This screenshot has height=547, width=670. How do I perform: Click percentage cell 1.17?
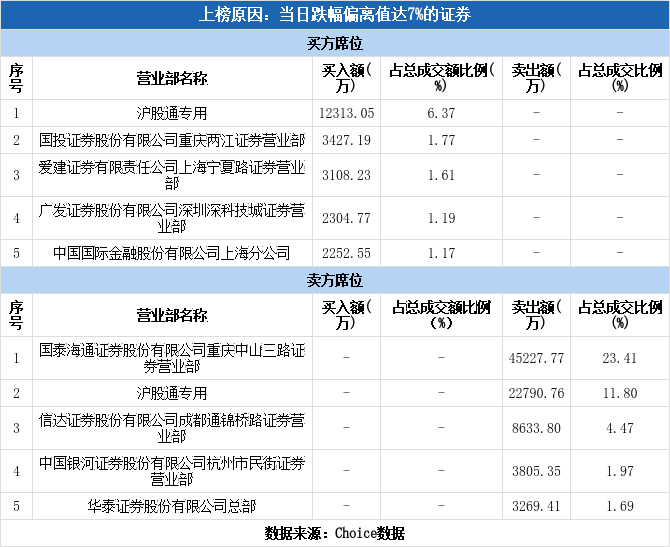pos(441,253)
